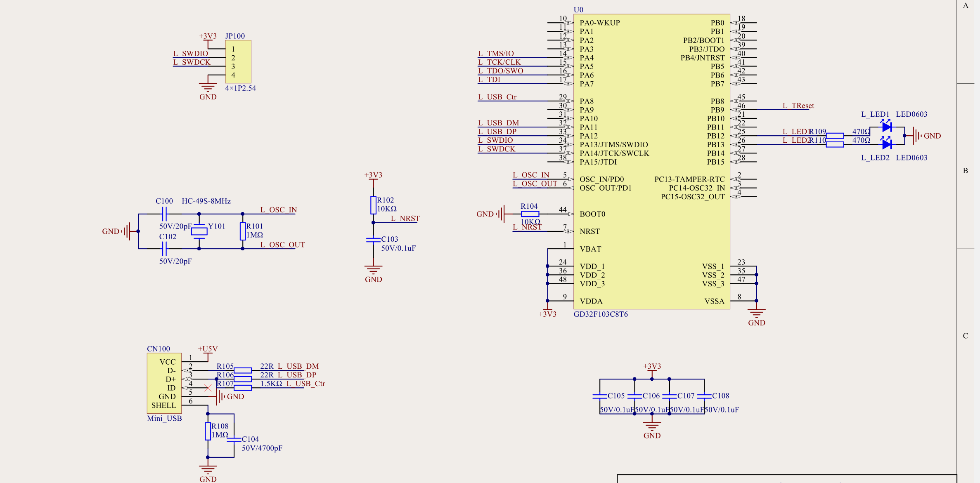Click the L_USB_Ctr label at PA8

click(x=497, y=97)
